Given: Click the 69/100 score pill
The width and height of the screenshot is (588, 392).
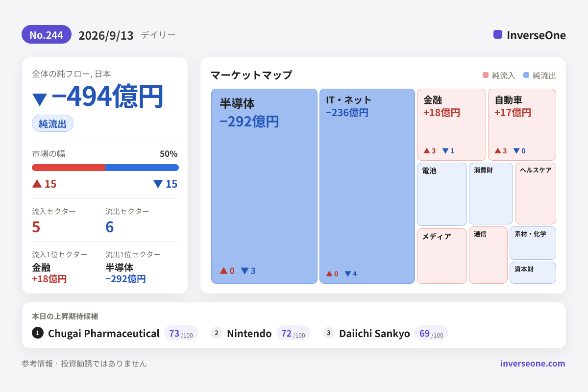Looking at the screenshot, I should point(431,333).
